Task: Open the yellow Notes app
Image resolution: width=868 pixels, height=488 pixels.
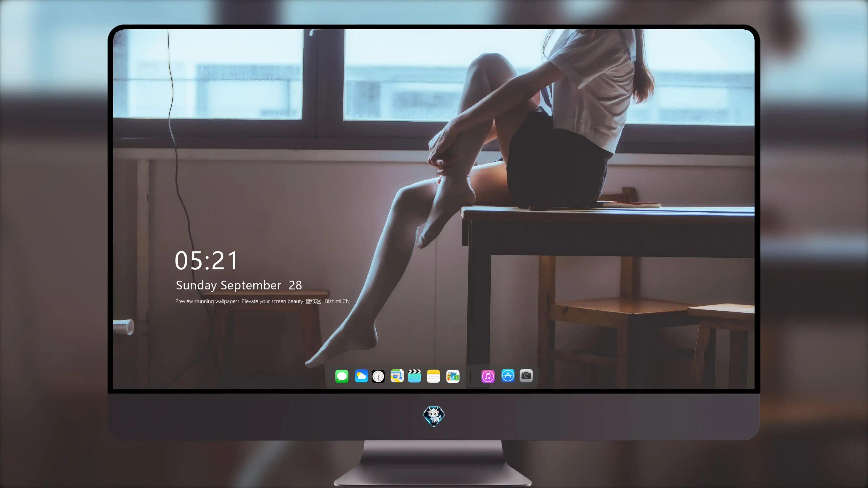Action: tap(433, 376)
